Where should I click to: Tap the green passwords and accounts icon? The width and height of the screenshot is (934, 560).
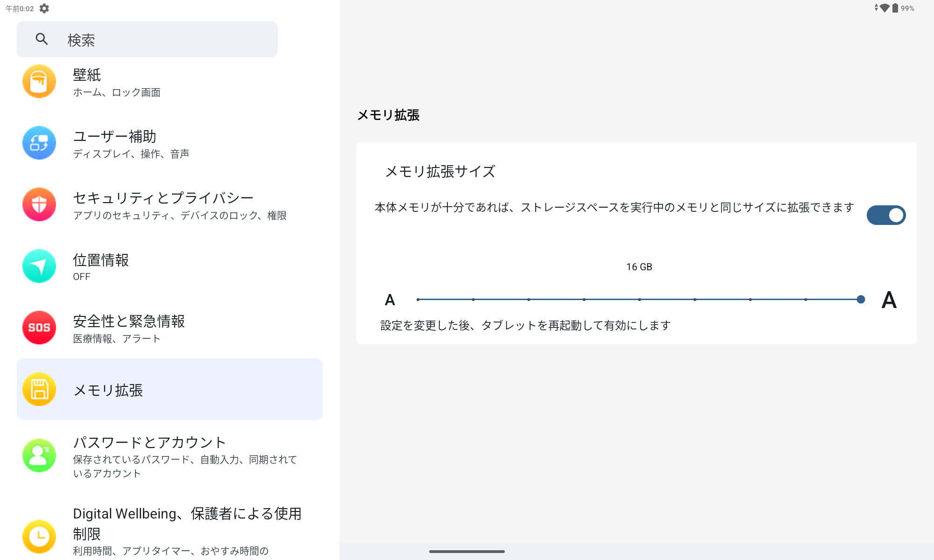[39, 455]
